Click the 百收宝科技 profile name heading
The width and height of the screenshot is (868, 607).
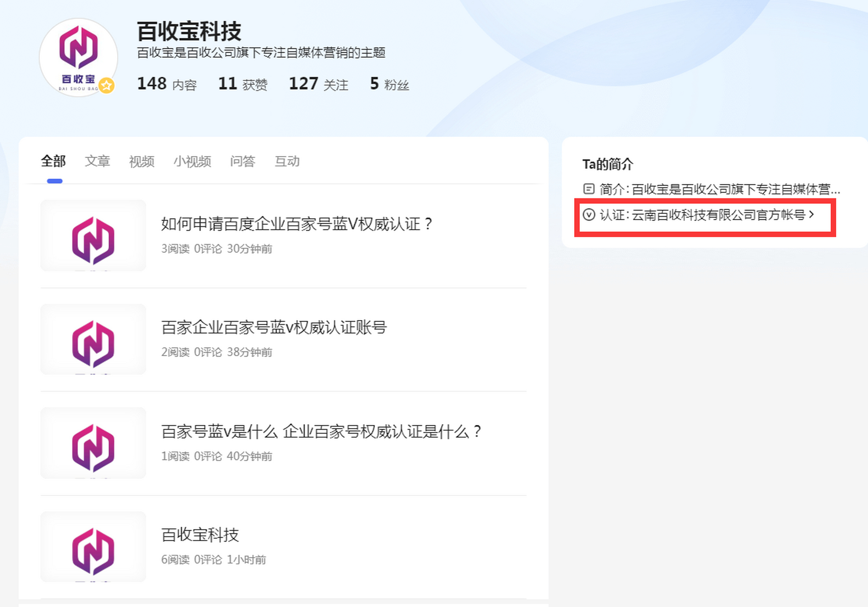point(189,31)
